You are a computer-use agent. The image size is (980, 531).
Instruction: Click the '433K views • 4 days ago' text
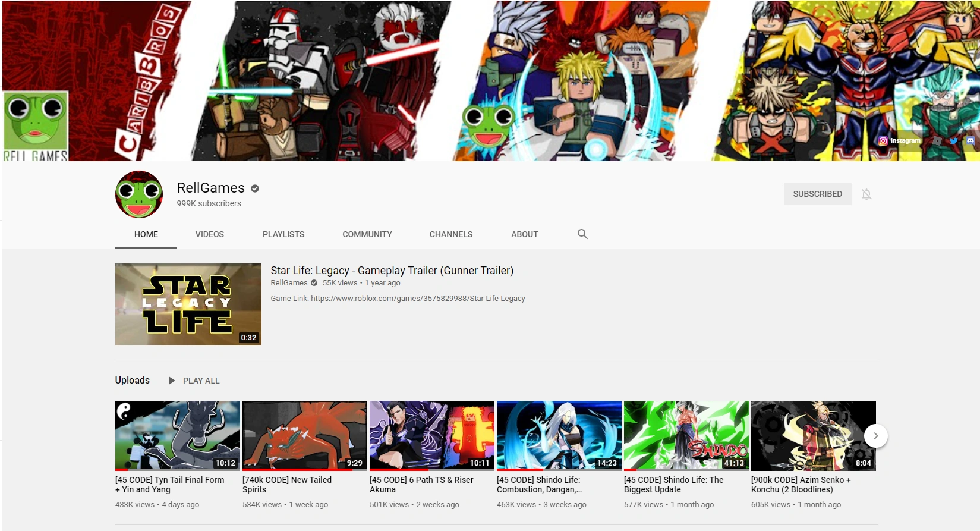point(157,505)
